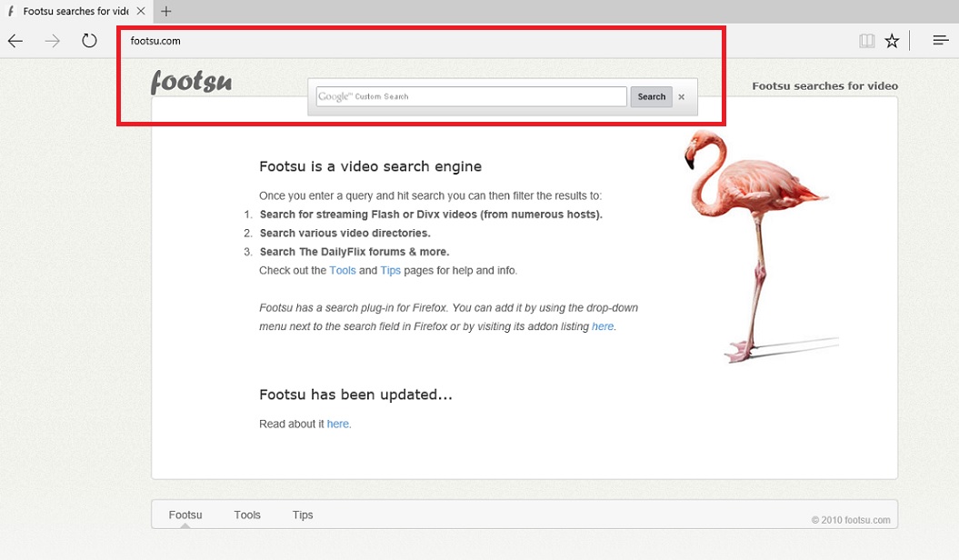Open the Tools page link
This screenshot has height=560, width=959.
tap(343, 270)
